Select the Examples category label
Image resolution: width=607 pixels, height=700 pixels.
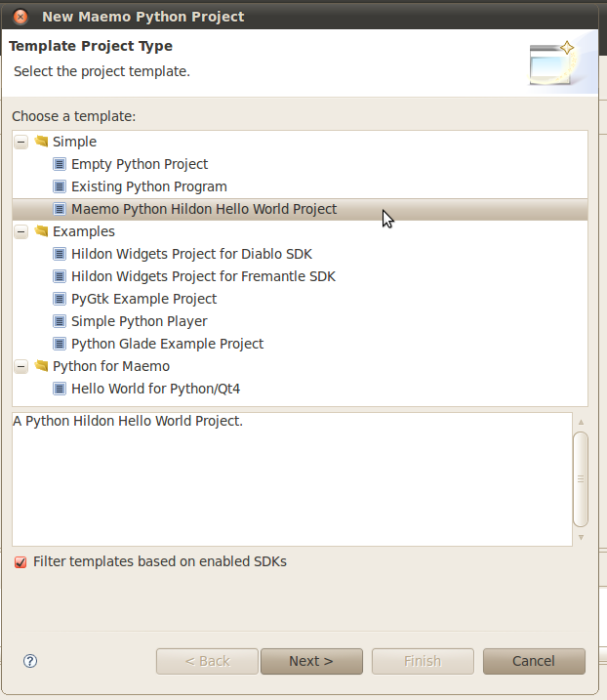click(x=84, y=231)
